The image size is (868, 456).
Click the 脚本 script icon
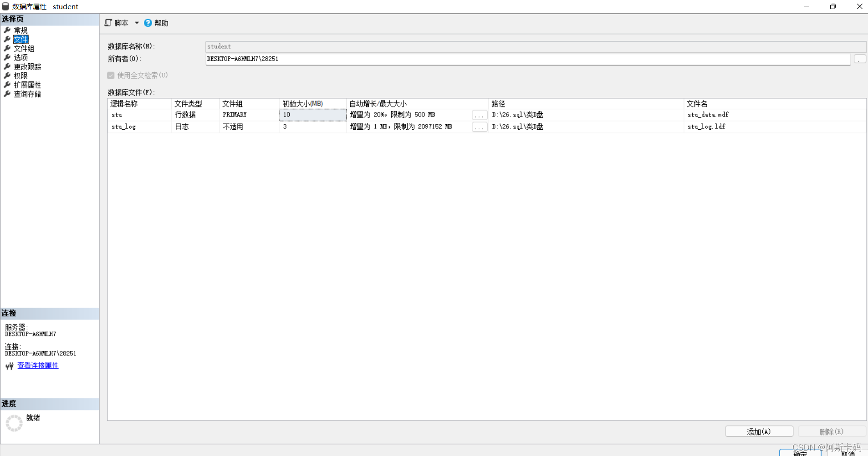(108, 23)
